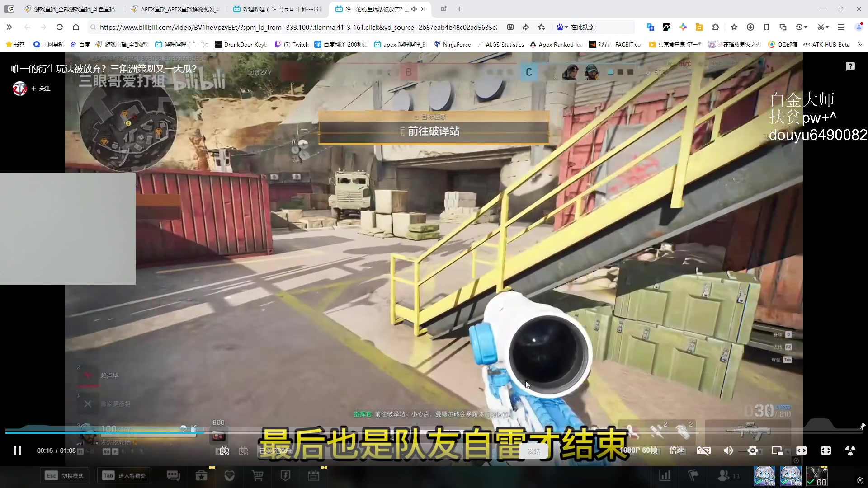
Task: Toggle the phone mobile view icon
Action: 767,27
